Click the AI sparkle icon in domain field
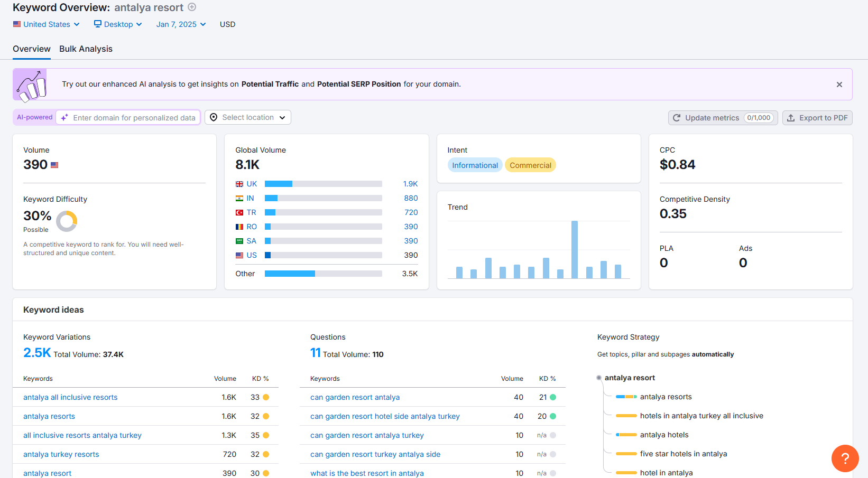The height and width of the screenshot is (478, 868). pos(64,118)
